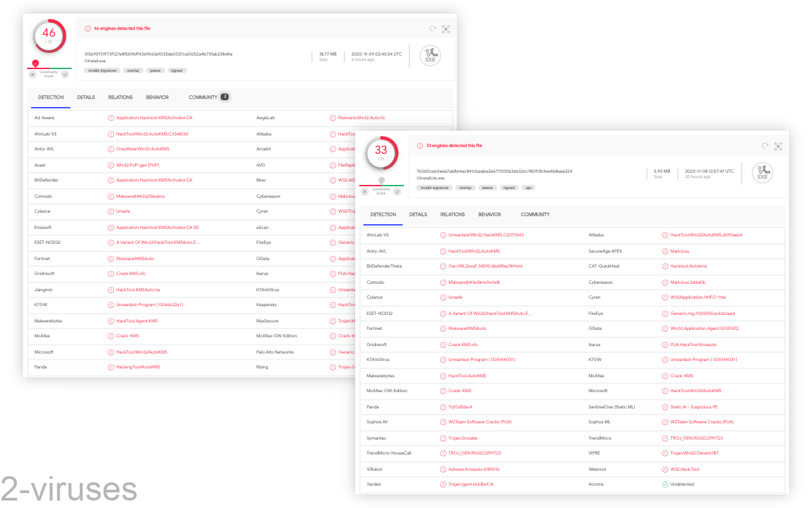The width and height of the screenshot is (812, 508).
Task: Click the EXE file-type icon for OInstall.exe
Action: coord(430,56)
